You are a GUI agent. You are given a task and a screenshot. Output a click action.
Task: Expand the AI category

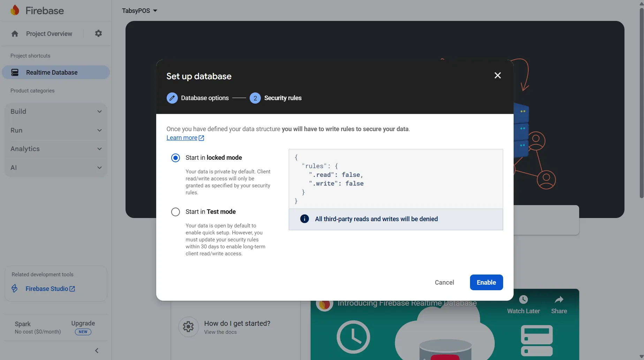[x=56, y=168]
